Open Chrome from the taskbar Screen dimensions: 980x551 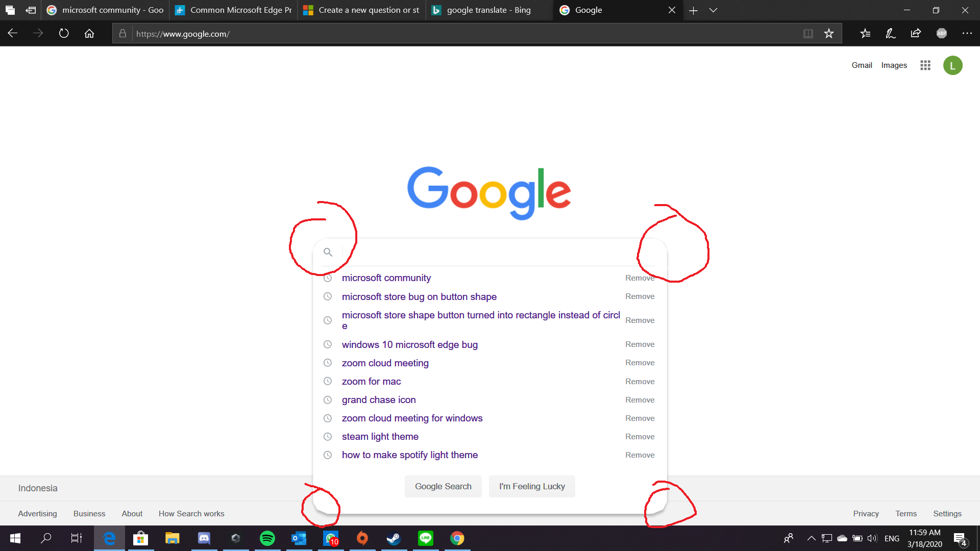[x=457, y=538]
